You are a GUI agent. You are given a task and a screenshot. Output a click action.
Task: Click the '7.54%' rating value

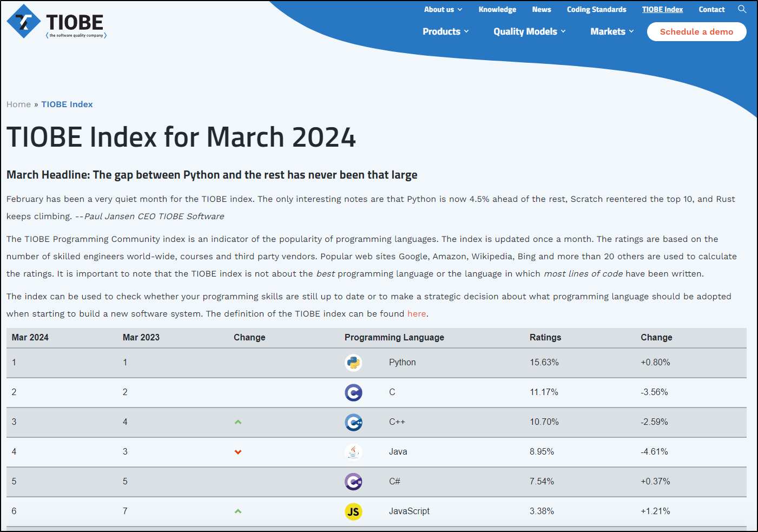[x=542, y=481]
